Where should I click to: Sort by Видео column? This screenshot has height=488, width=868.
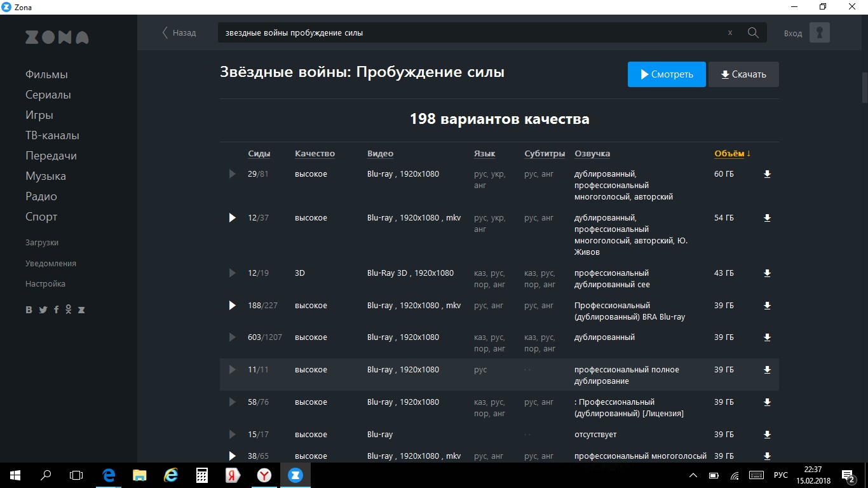tap(380, 154)
